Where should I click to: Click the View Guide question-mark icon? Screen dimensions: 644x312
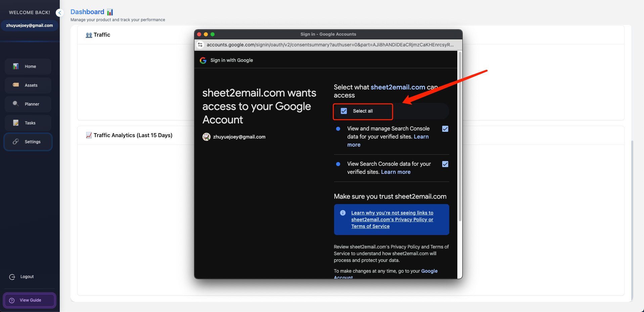click(12, 300)
